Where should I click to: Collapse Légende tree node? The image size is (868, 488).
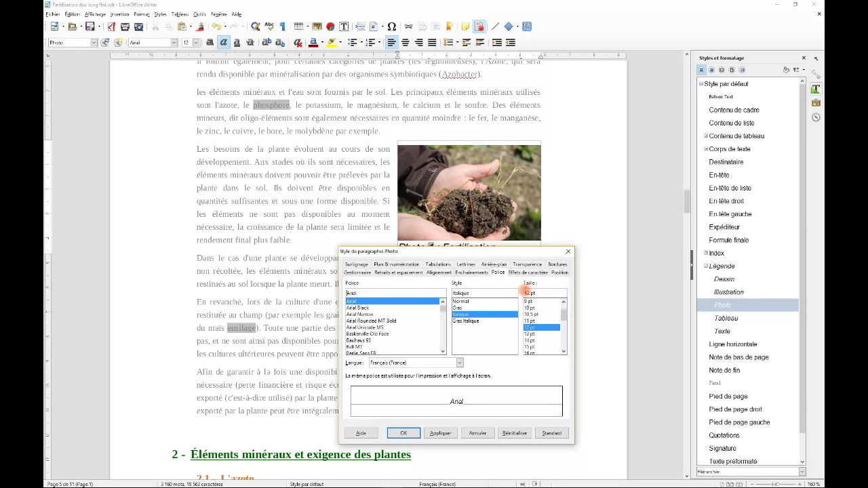(x=706, y=266)
